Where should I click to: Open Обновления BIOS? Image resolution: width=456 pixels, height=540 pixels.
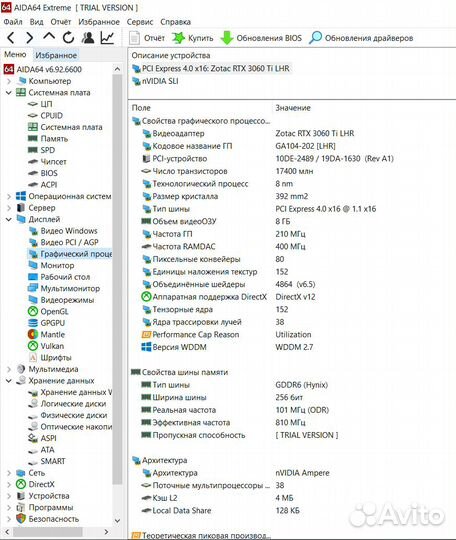point(261,38)
